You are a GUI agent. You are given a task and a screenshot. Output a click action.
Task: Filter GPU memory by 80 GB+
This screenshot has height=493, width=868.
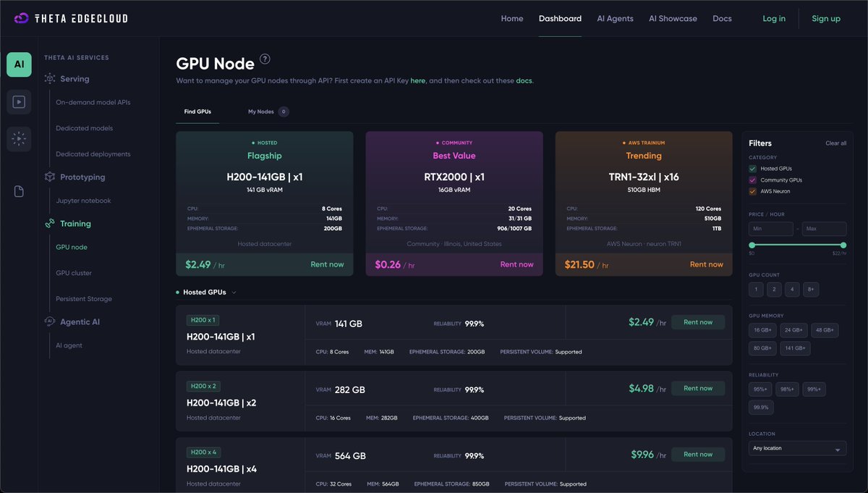pos(762,348)
